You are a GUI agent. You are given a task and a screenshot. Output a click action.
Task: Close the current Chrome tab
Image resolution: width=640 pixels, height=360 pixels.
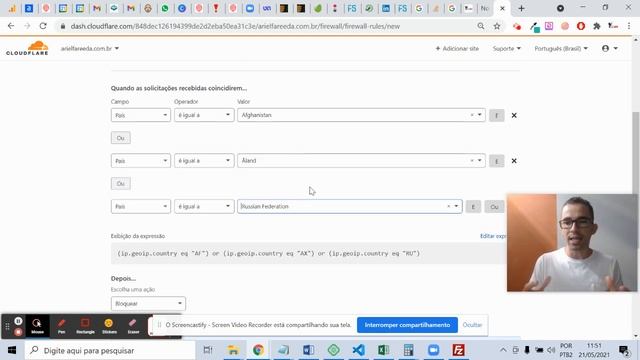(x=502, y=8)
